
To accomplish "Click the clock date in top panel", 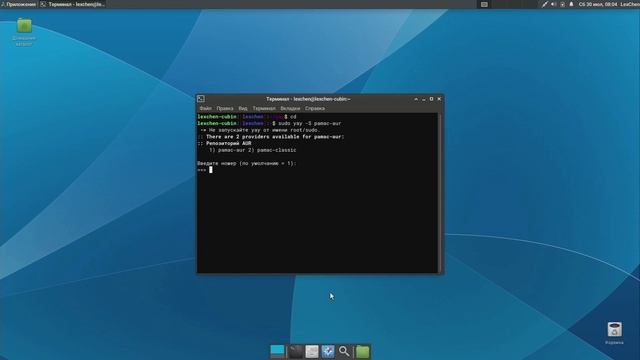I will point(598,4).
